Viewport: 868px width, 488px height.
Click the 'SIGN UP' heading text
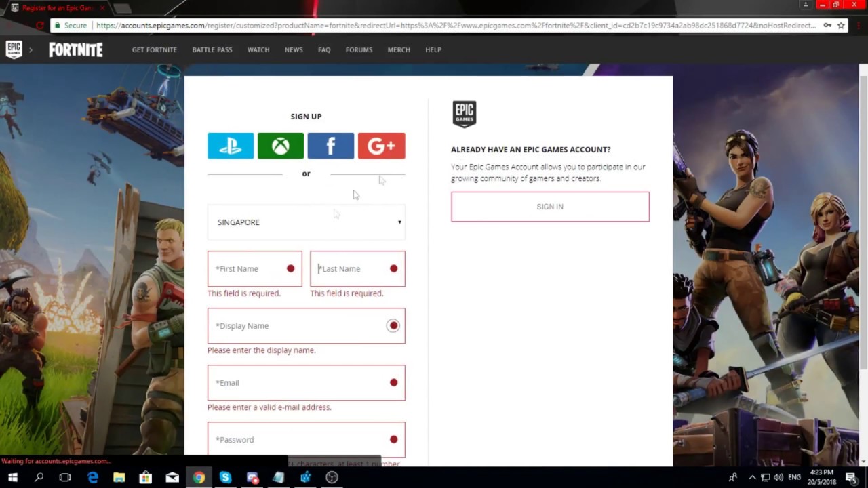tap(307, 117)
